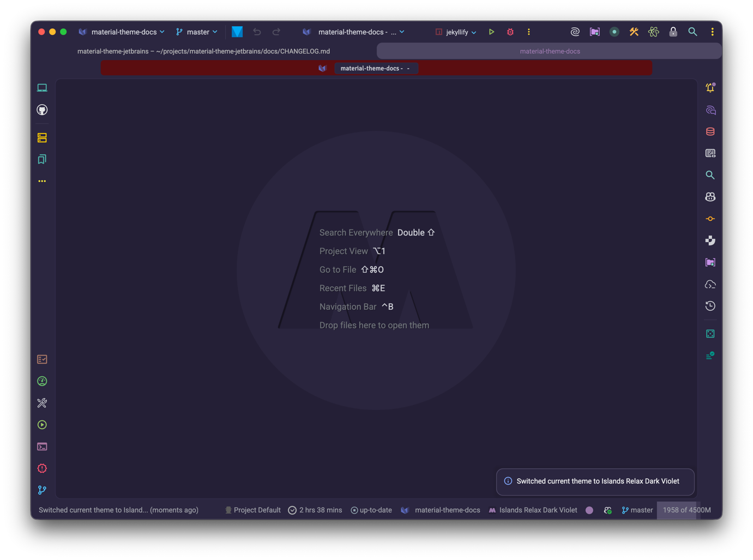Click Islands Relax Dark Violet theme widget

(x=533, y=510)
